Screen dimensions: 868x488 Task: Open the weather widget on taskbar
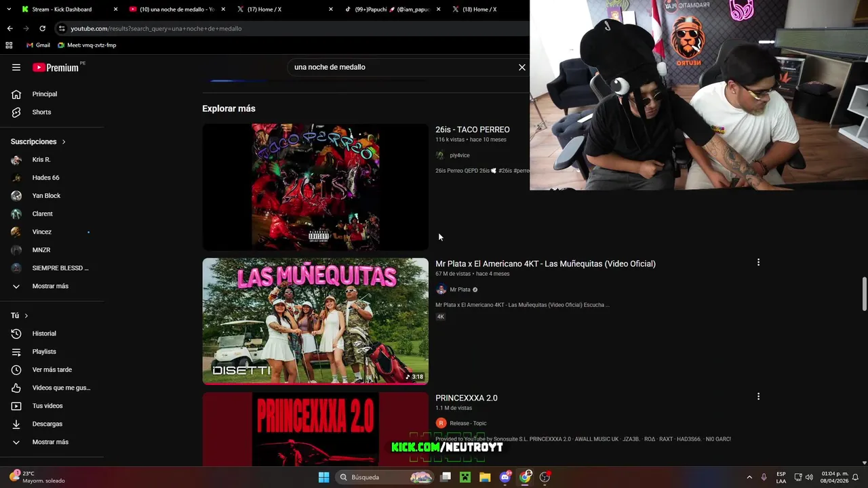pyautogui.click(x=37, y=477)
